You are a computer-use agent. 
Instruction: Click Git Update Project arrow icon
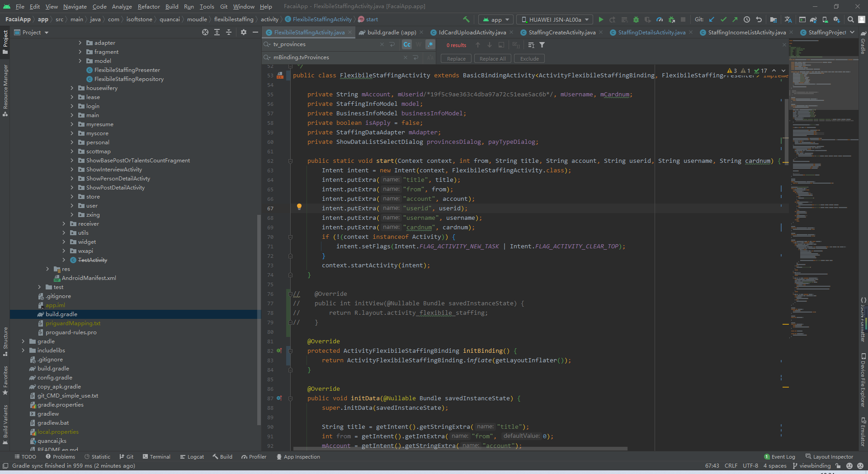tap(712, 19)
